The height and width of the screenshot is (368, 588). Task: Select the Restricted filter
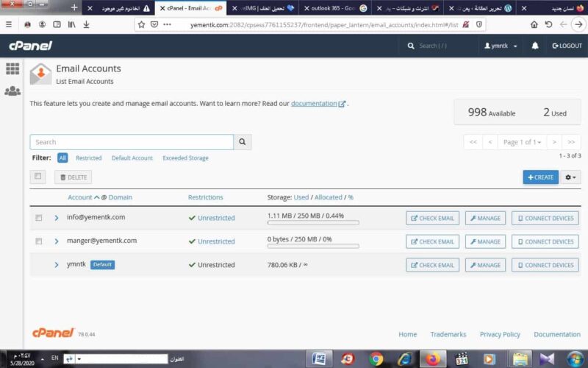pos(88,158)
